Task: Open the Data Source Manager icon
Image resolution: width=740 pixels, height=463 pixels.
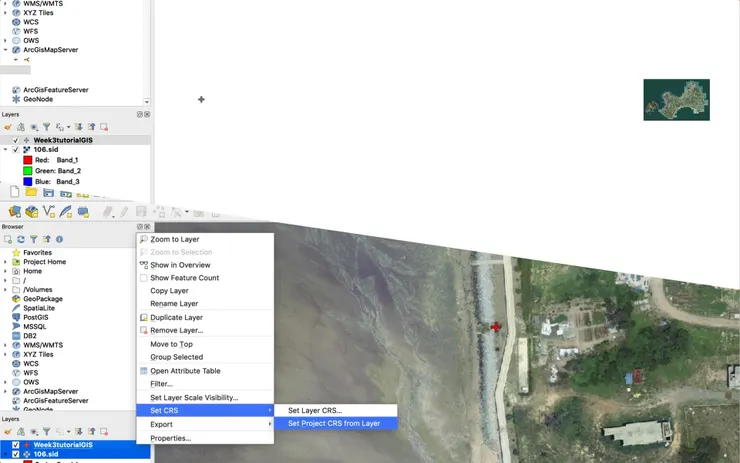Action: [15, 211]
